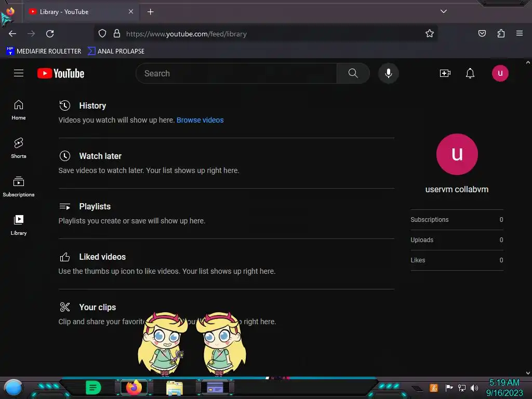Click the page scrollbar up arrow
Image resolution: width=532 pixels, height=399 pixels.
click(528, 62)
